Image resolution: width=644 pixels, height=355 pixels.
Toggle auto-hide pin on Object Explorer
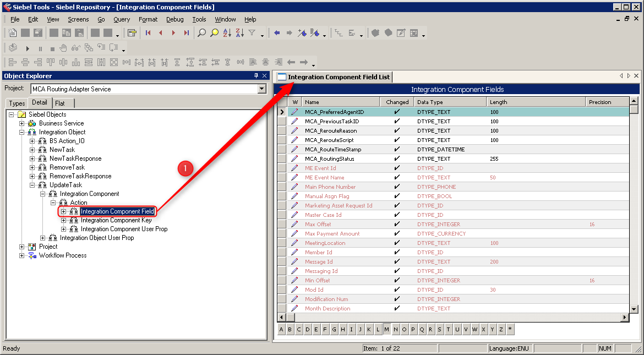pos(256,75)
